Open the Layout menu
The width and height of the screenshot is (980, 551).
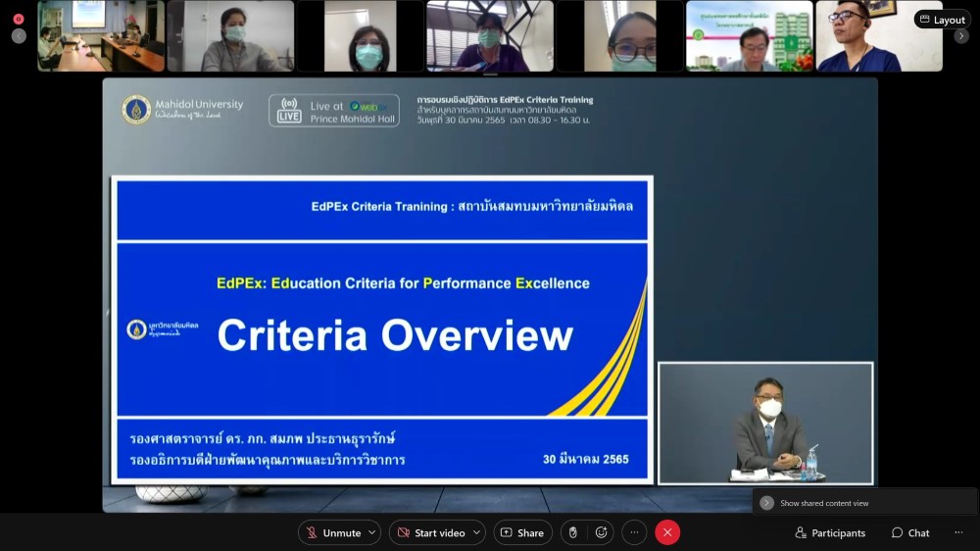pos(942,20)
